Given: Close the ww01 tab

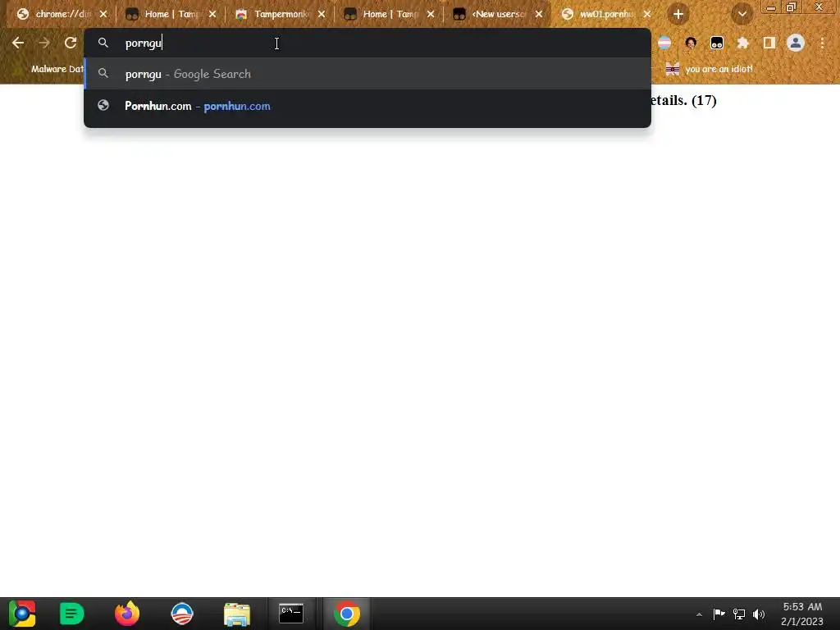Looking at the screenshot, I should pyautogui.click(x=647, y=15).
